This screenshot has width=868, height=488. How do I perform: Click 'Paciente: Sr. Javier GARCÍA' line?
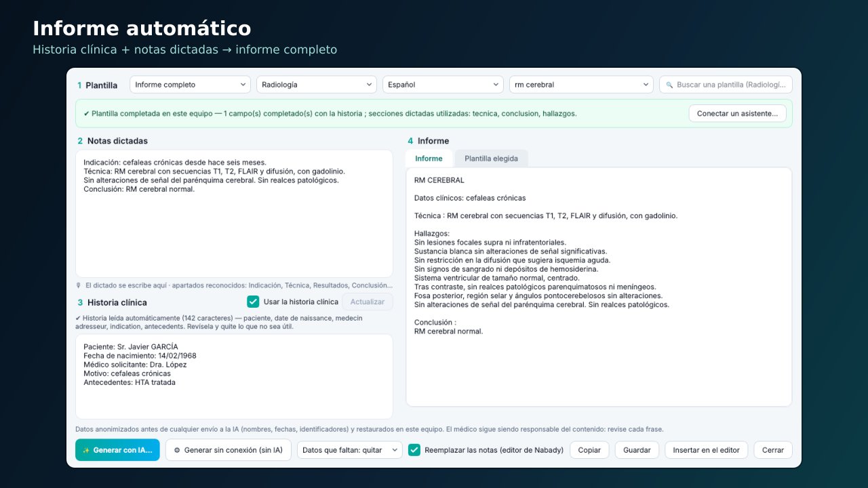(131, 346)
